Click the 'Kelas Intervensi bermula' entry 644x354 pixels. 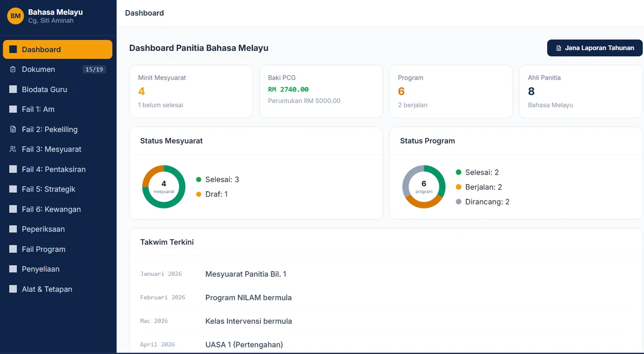[x=249, y=321]
